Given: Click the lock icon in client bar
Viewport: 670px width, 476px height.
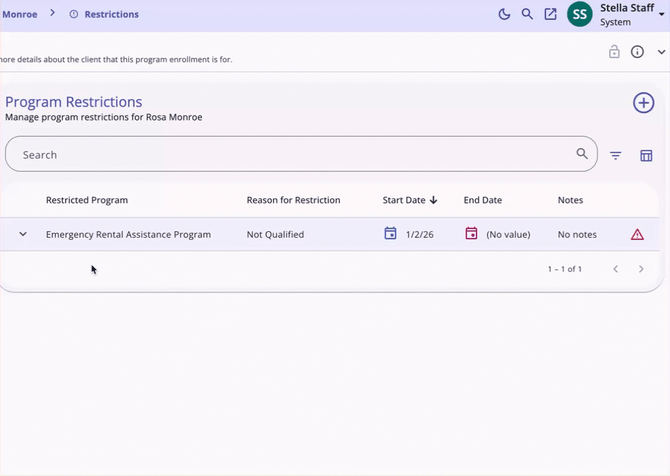Looking at the screenshot, I should (615, 52).
